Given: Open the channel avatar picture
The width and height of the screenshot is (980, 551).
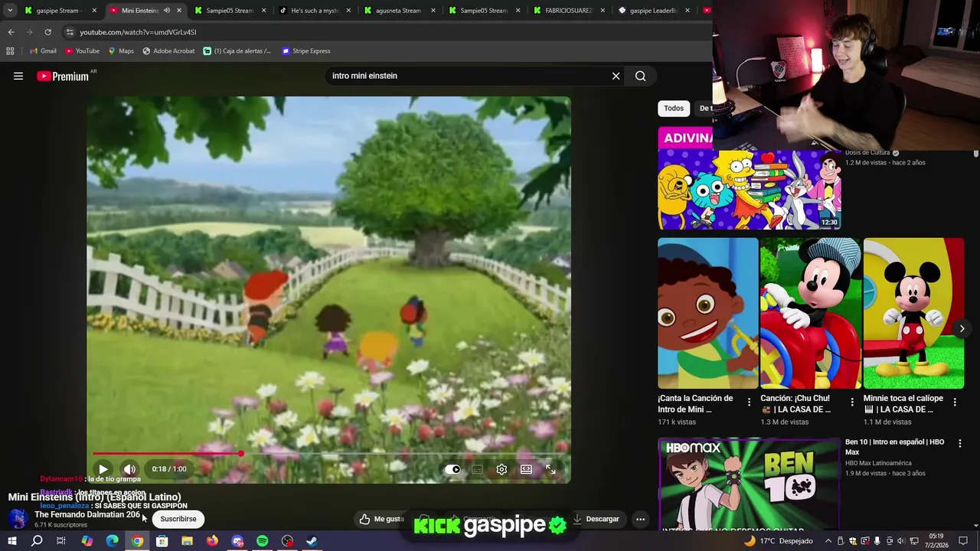Looking at the screenshot, I should pyautogui.click(x=18, y=518).
